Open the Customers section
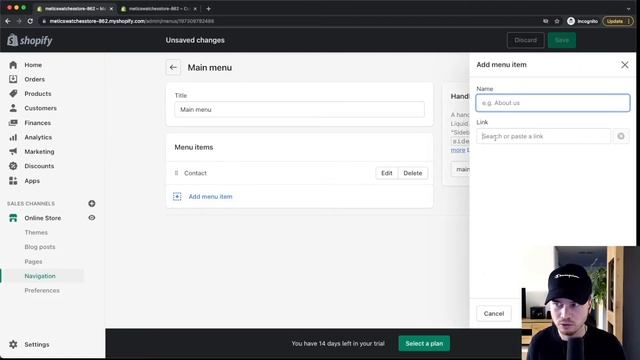The width and height of the screenshot is (640, 360). pos(40,108)
